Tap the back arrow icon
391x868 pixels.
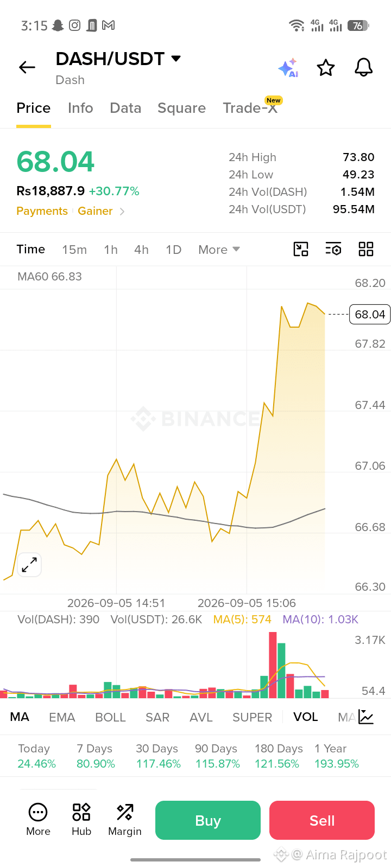[27, 67]
